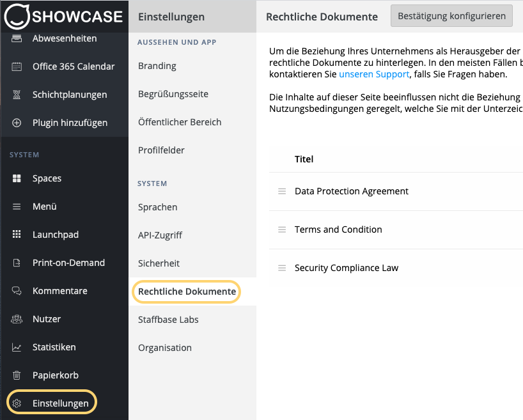This screenshot has height=420, width=523.
Task: Click the Office 365 Calendar icon
Action: click(x=17, y=66)
